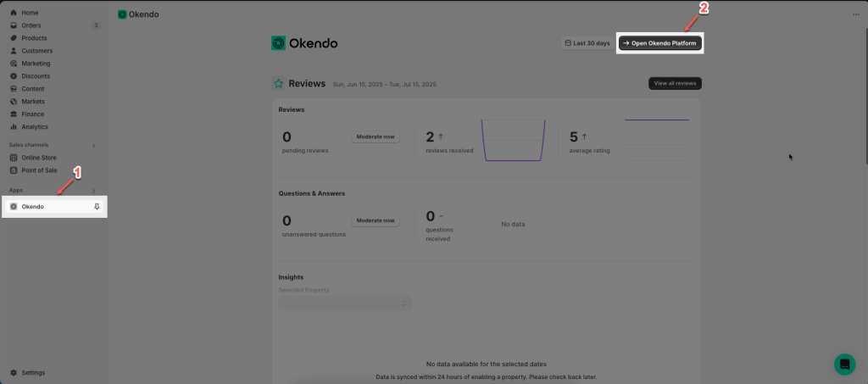Image resolution: width=868 pixels, height=384 pixels.
Task: Click the Insights heading
Action: point(291,277)
